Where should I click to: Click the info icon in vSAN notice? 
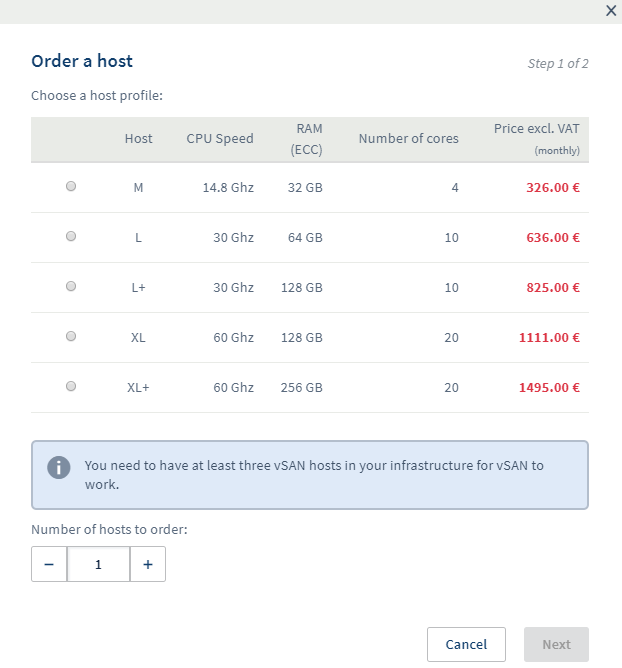pyautogui.click(x=59, y=467)
